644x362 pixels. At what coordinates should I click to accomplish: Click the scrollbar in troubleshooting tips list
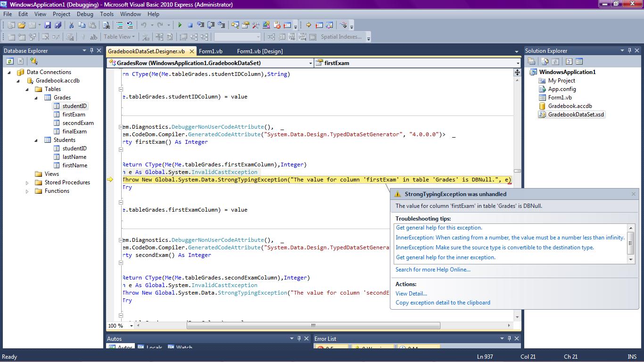click(631, 243)
